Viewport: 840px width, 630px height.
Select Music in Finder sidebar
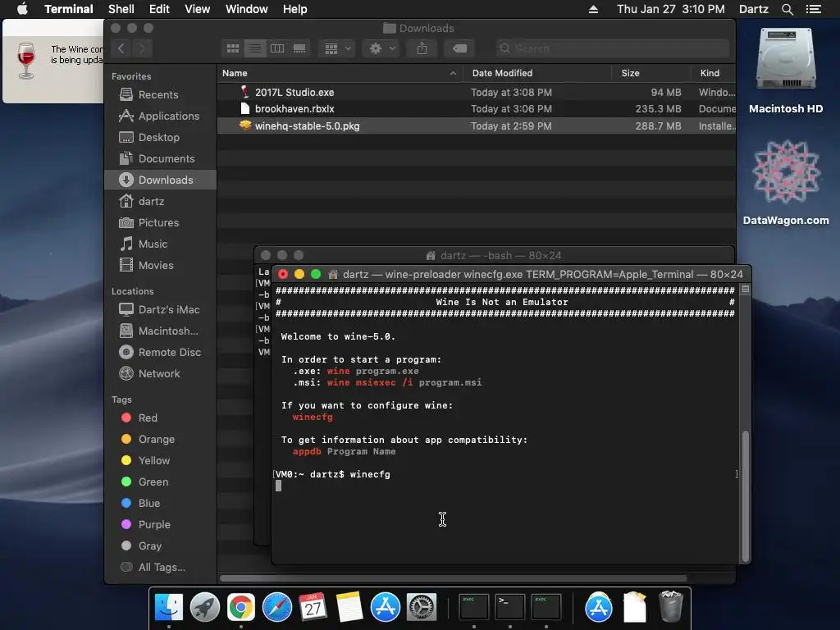tap(161, 244)
